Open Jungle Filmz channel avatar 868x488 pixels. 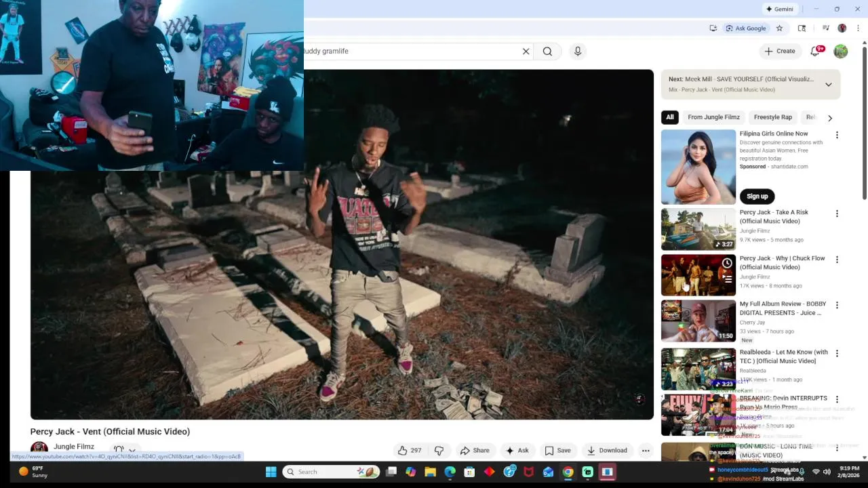click(39, 447)
